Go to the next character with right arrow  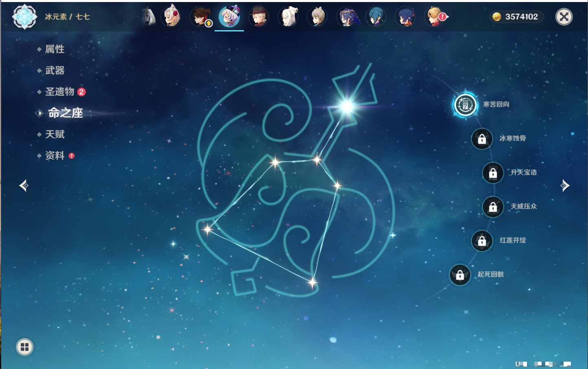pyautogui.click(x=565, y=186)
